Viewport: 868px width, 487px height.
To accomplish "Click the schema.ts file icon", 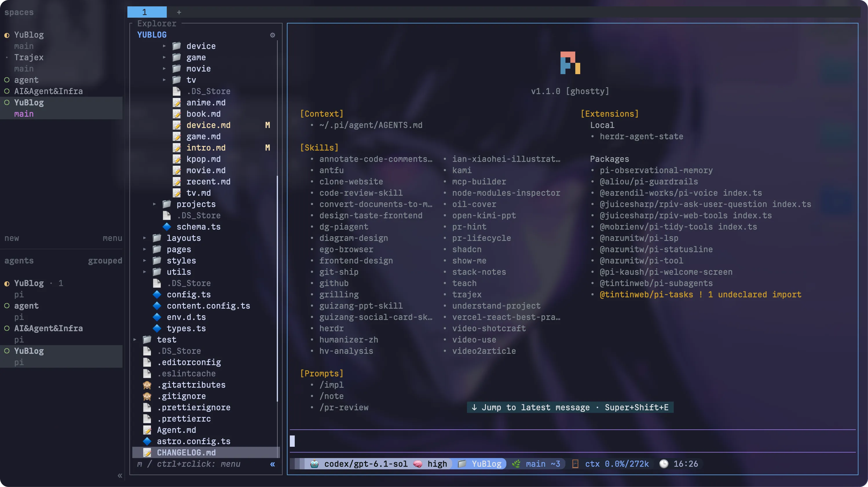I will point(167,227).
